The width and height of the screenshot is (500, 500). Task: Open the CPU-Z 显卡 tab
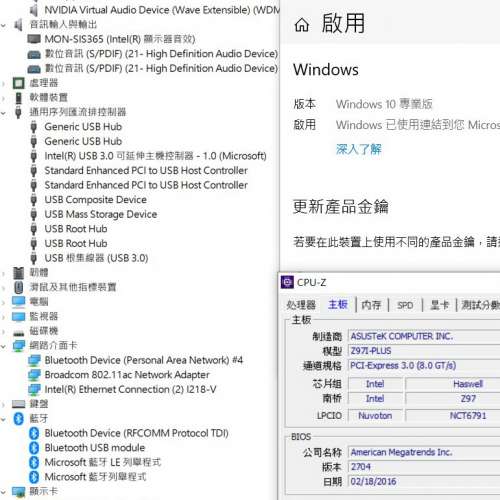tap(439, 305)
